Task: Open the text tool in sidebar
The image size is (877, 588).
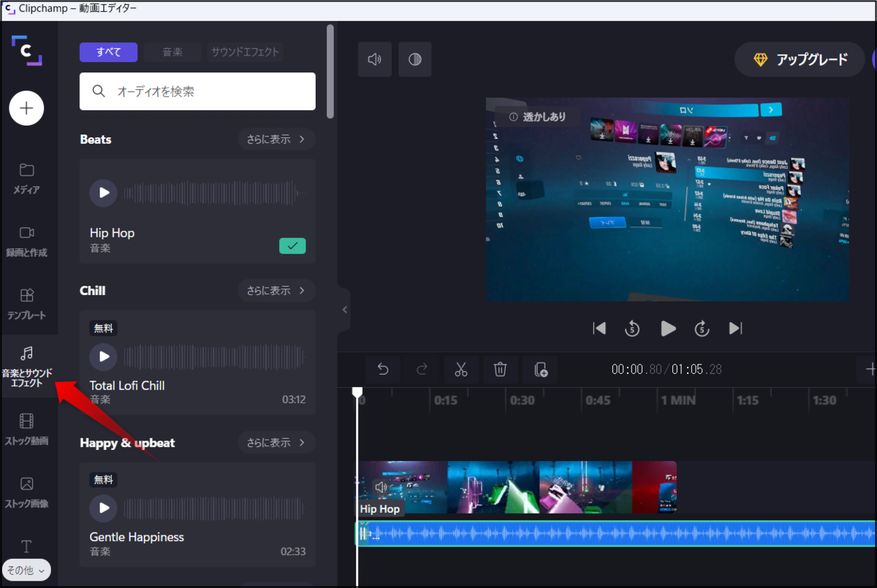Action: (x=26, y=546)
